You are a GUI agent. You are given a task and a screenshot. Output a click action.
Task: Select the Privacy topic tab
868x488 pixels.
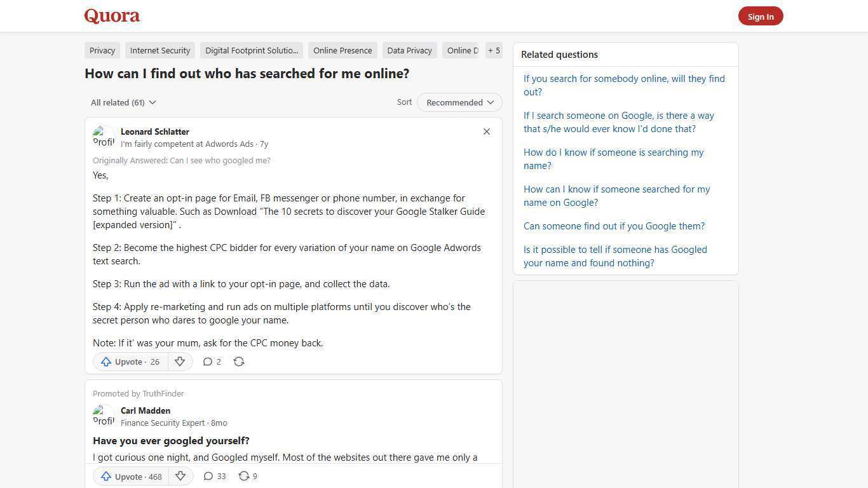pos(102,50)
